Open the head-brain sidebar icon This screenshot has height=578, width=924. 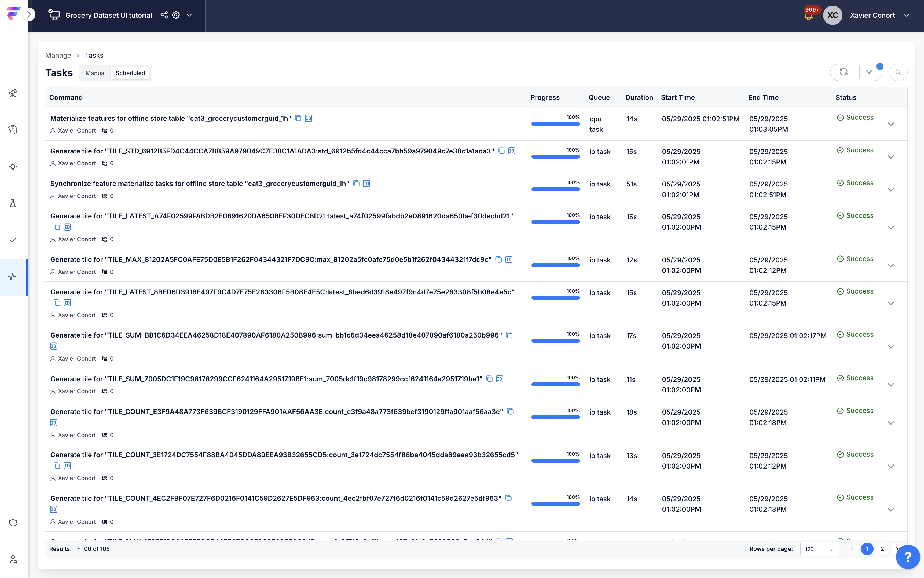[x=13, y=130]
